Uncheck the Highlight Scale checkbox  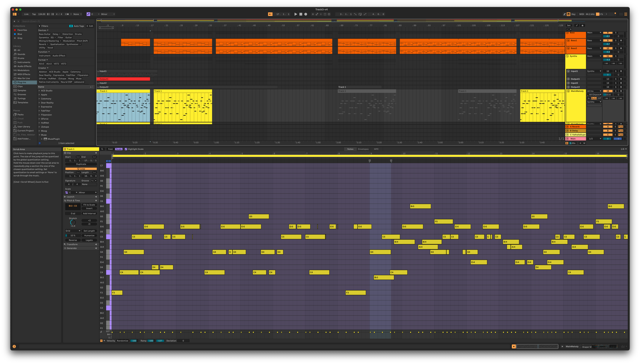coord(126,149)
